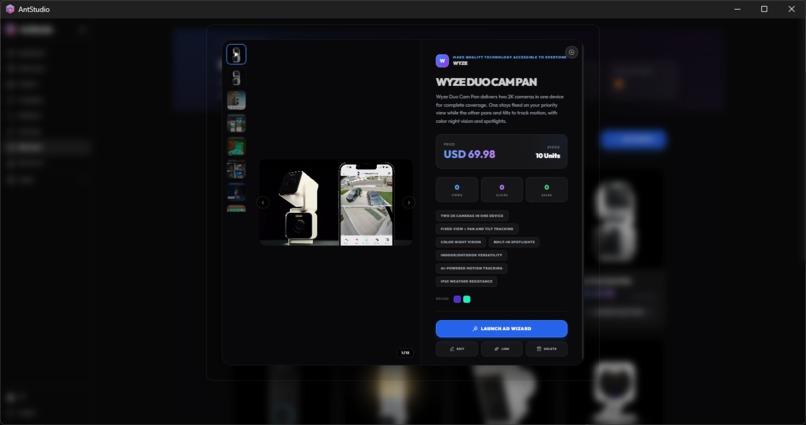Click the 'IP65 weather resistance' tag
Viewport: 806px width, 425px height.
point(466,281)
